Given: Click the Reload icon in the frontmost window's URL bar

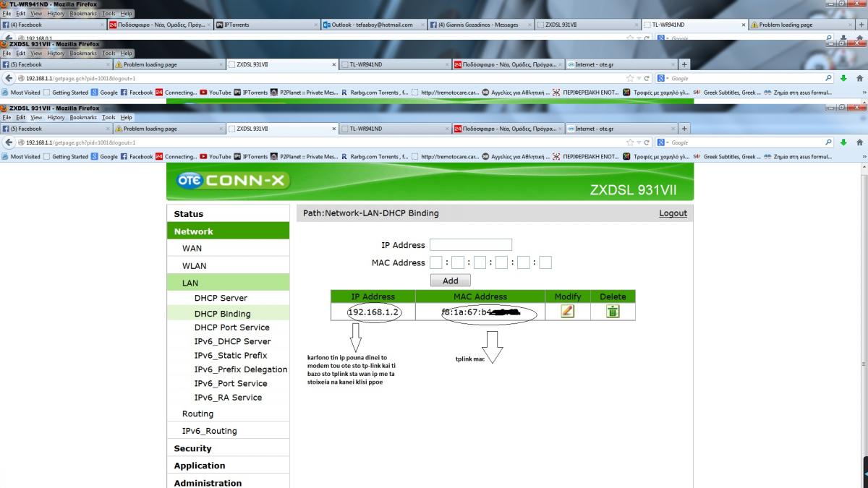Looking at the screenshot, I should (647, 142).
